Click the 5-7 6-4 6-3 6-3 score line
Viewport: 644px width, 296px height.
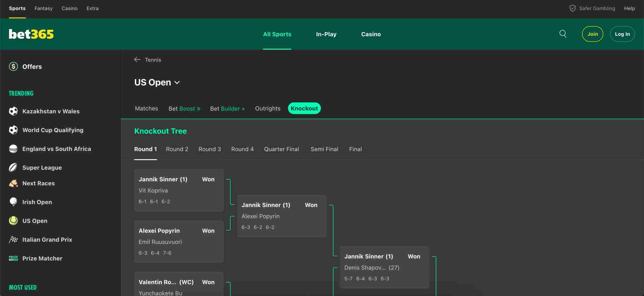(x=367, y=279)
